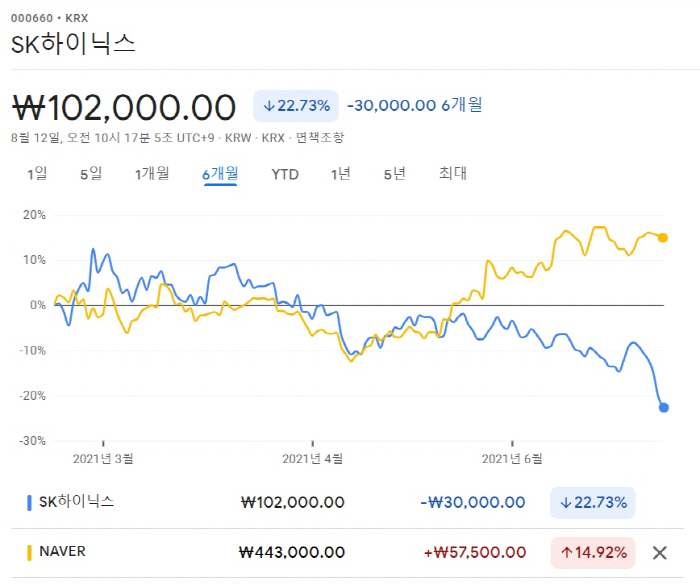Click the -30,000.00 6개월 change text
700x588 pixels.
click(415, 105)
